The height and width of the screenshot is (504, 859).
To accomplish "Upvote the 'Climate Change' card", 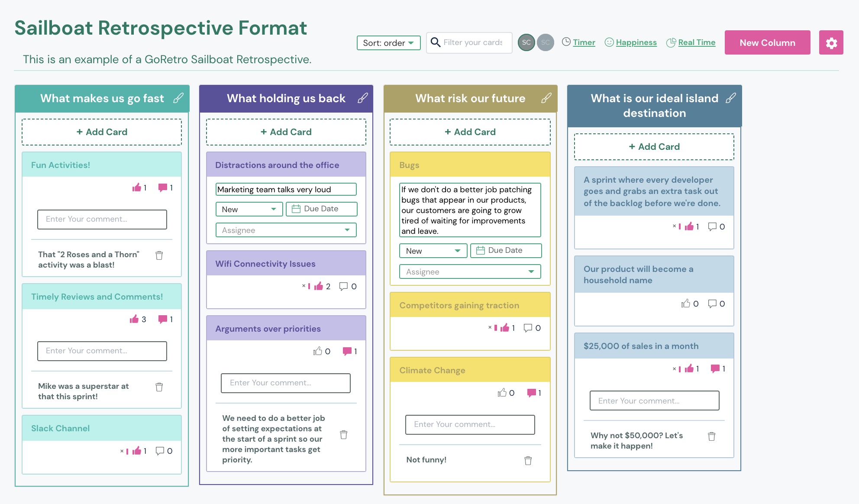I will point(503,393).
